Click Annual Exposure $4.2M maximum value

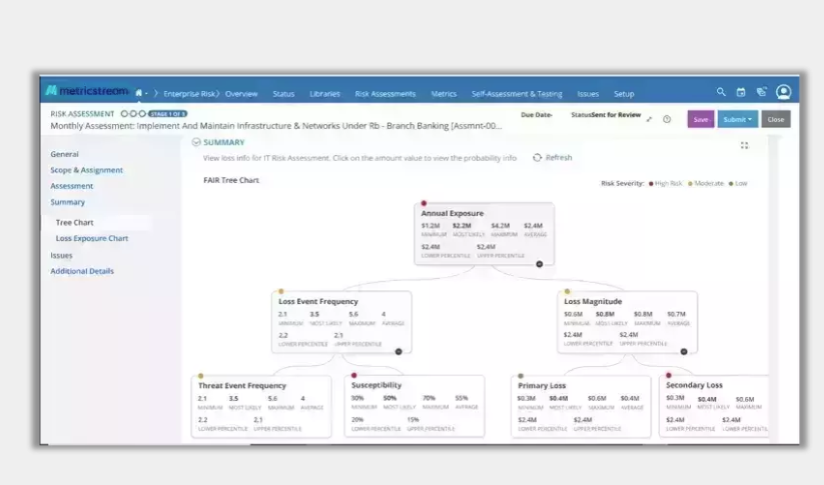click(x=500, y=225)
